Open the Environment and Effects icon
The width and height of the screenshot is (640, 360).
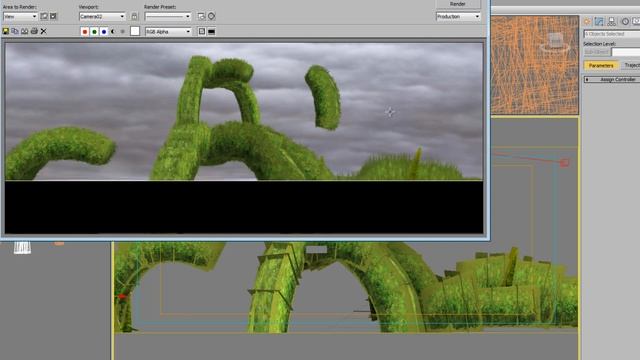click(211, 16)
